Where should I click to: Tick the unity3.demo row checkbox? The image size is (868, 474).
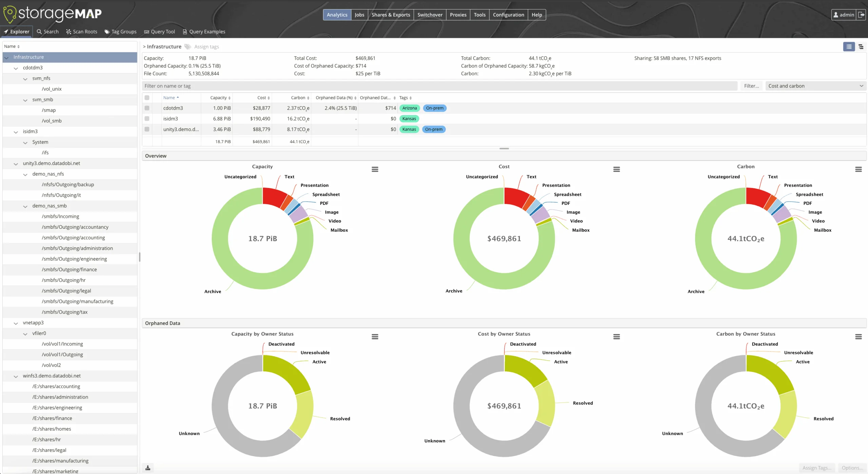click(x=147, y=129)
